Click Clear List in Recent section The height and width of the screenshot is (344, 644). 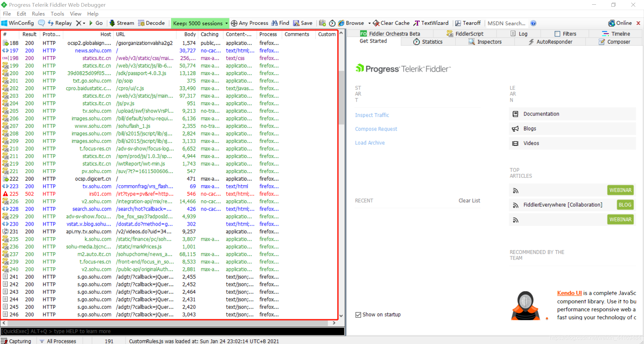469,201
